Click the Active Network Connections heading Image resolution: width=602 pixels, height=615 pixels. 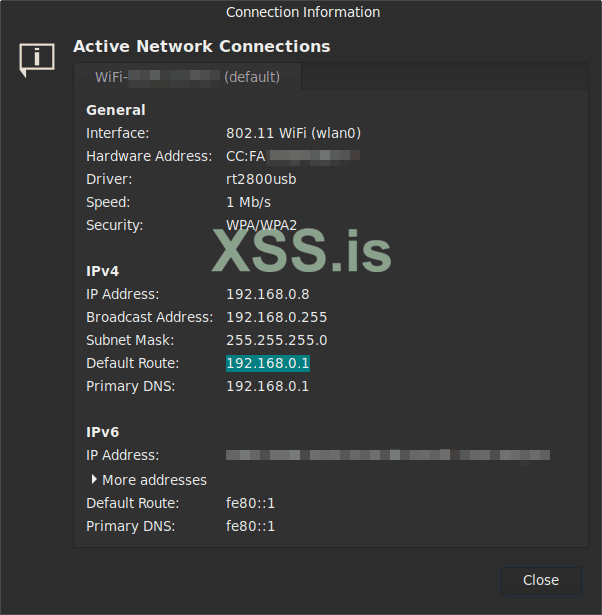(x=201, y=46)
